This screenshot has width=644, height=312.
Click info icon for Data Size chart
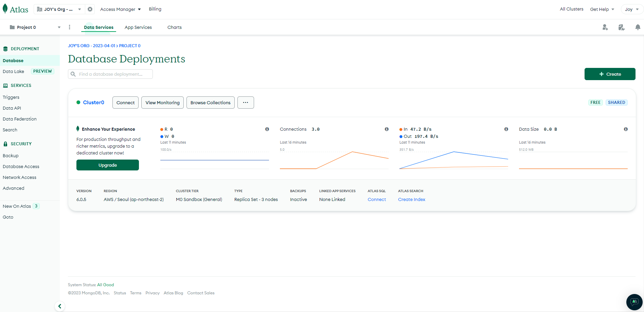pyautogui.click(x=626, y=129)
